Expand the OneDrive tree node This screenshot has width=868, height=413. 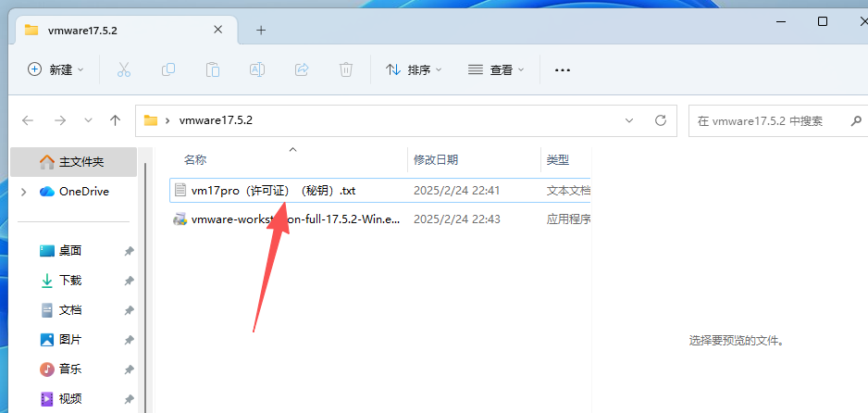pyautogui.click(x=23, y=192)
